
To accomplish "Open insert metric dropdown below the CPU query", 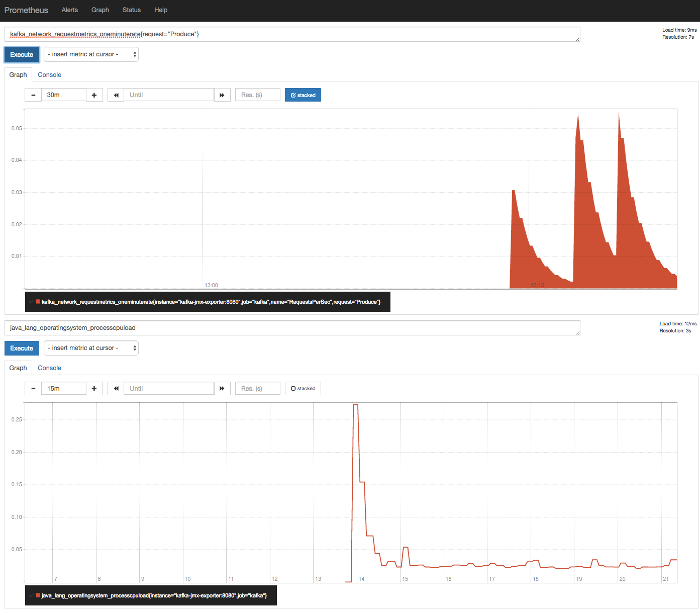I will click(91, 347).
